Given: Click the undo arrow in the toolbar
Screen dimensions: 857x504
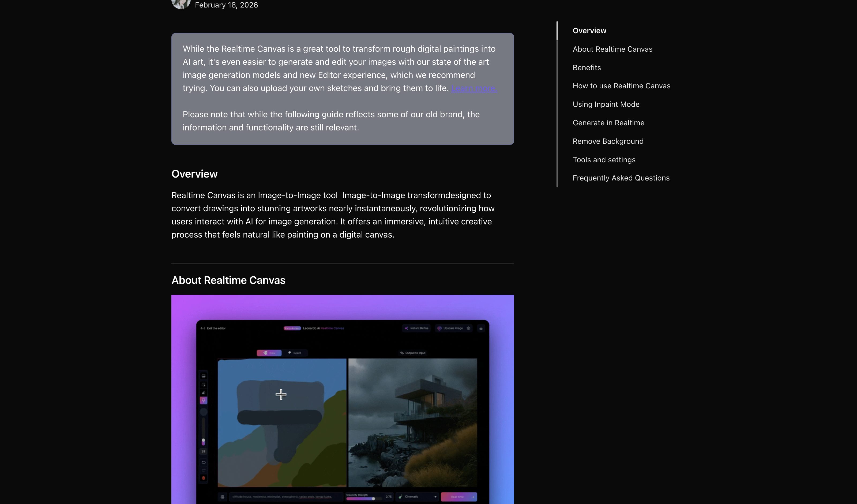Looking at the screenshot, I should [x=203, y=462].
